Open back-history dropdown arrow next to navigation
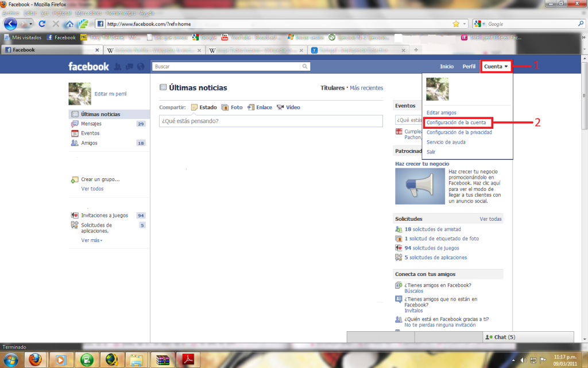This screenshot has width=588, height=368. point(31,24)
